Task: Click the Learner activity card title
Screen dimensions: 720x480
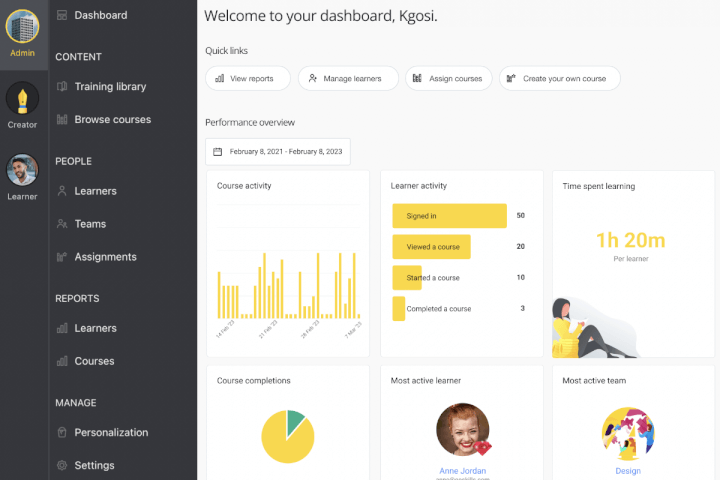Action: 419,186
